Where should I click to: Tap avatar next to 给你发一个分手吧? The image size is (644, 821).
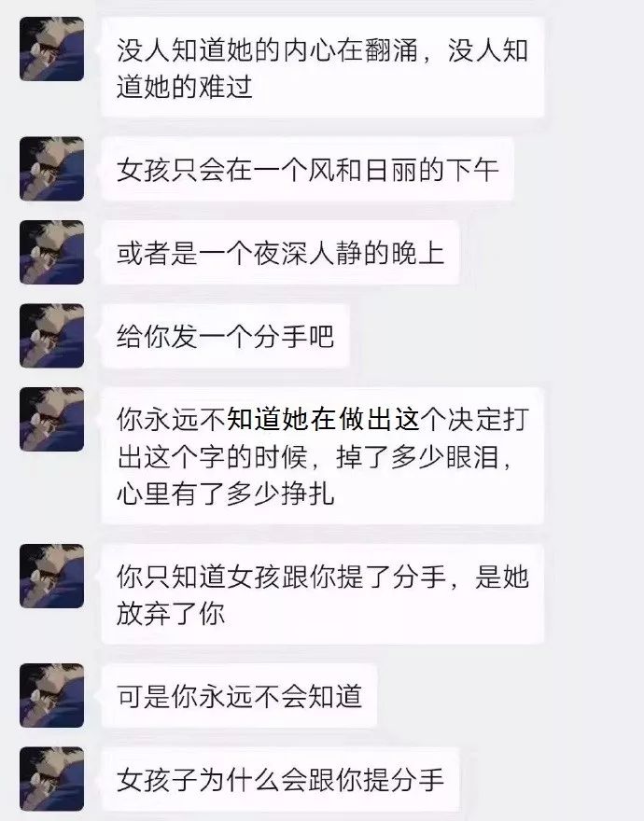click(52, 336)
